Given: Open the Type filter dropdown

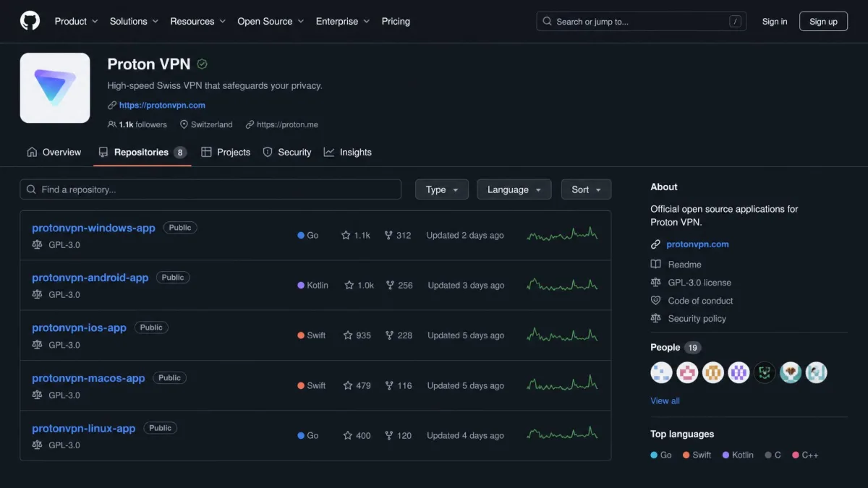Looking at the screenshot, I should tap(442, 189).
